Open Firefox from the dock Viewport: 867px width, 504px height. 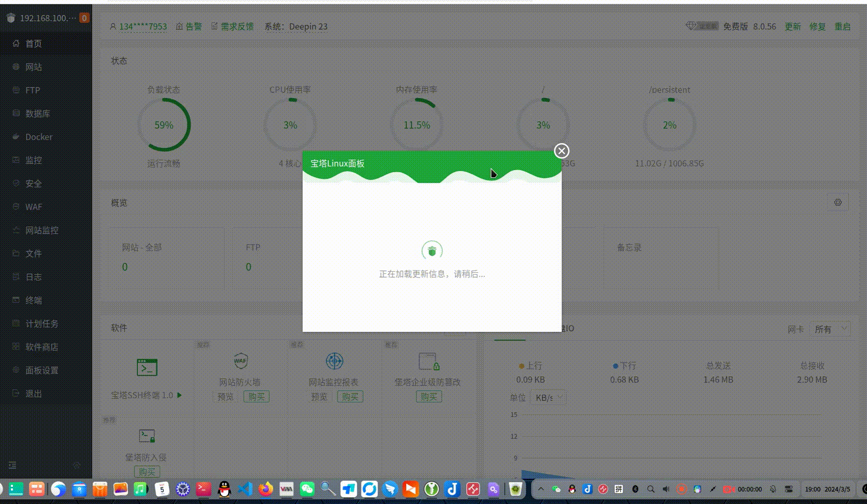[265, 489]
